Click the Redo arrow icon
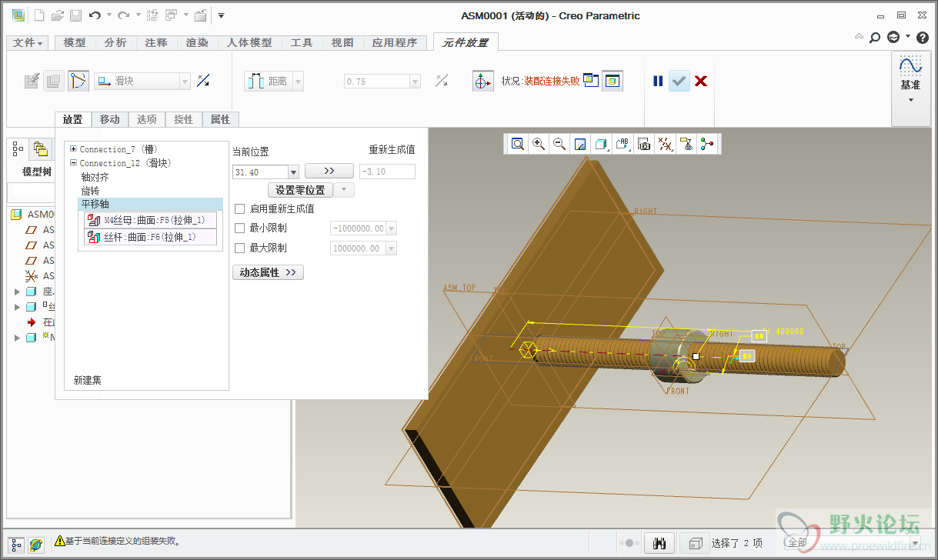938x560 pixels. click(x=123, y=15)
